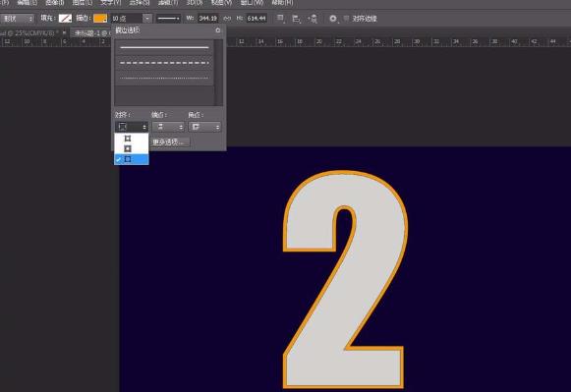This screenshot has width=571, height=392.
Task: Open the 图层(L) menu
Action: coord(83,3)
